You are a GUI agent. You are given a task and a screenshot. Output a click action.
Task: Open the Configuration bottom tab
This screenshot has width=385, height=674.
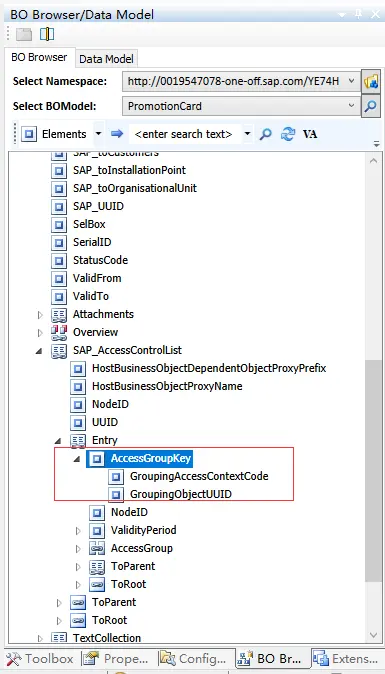tap(193, 659)
